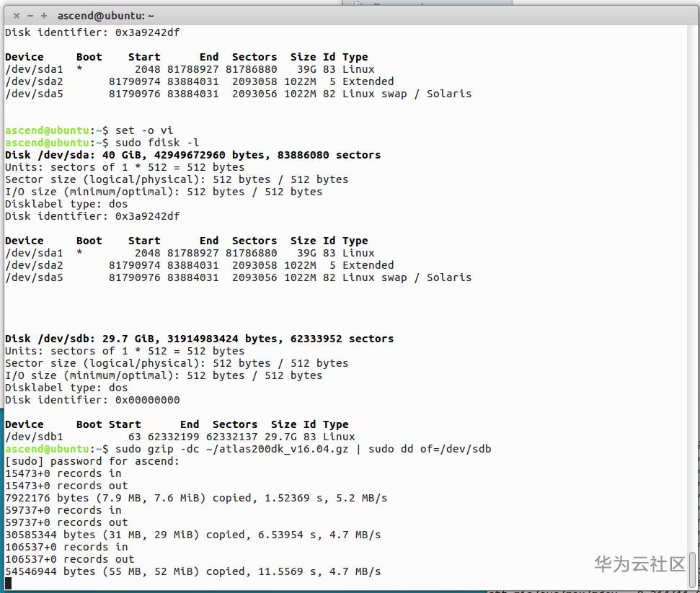
Task: Click the "sudo fdisk -l" command text
Action: point(157,143)
